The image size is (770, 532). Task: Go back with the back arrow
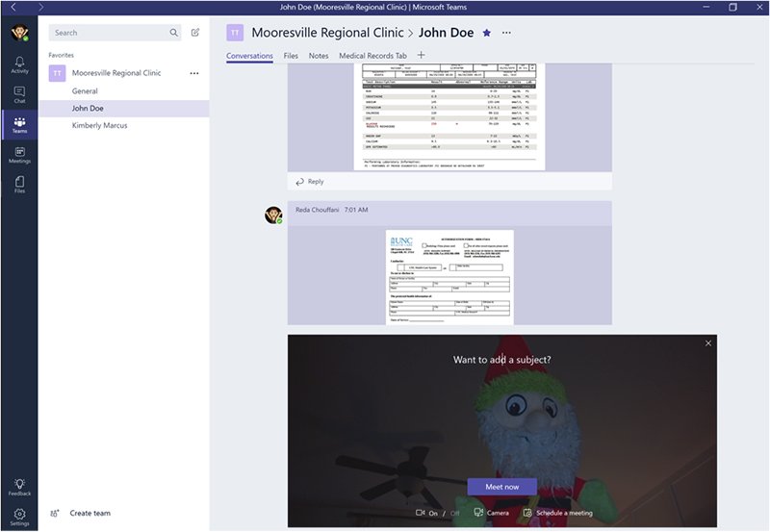[13, 7]
